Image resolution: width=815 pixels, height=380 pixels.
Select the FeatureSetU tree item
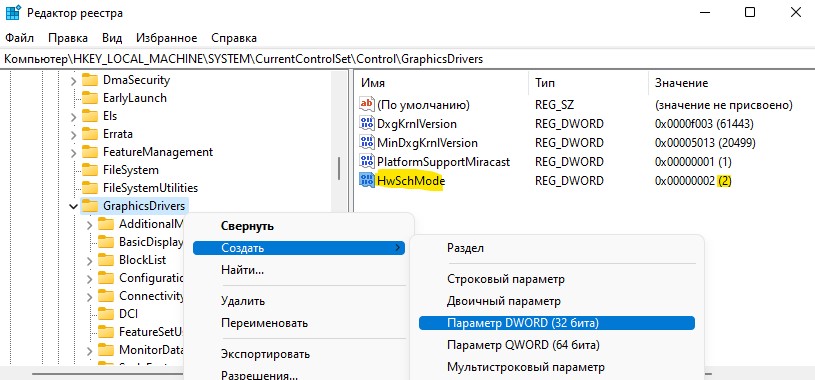click(x=150, y=332)
